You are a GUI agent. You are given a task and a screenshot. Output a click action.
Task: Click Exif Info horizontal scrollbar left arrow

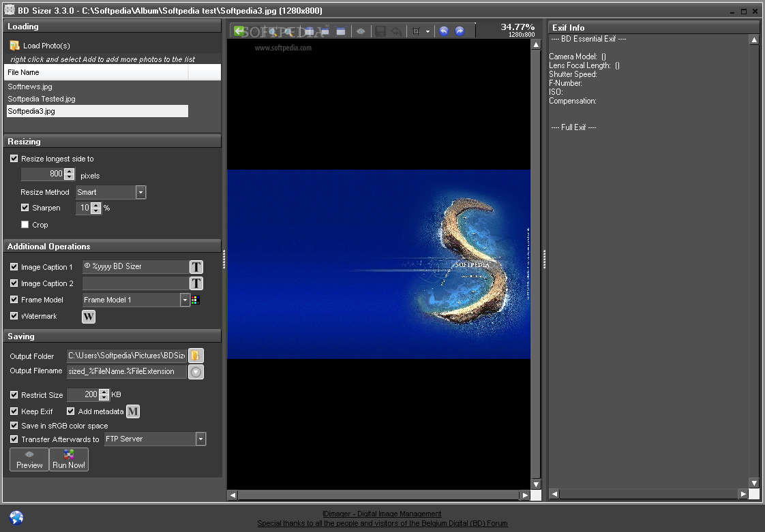pyautogui.click(x=554, y=494)
